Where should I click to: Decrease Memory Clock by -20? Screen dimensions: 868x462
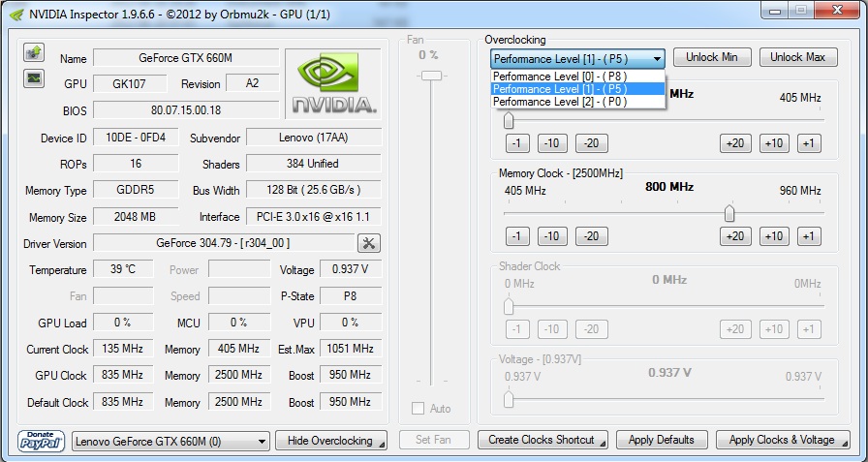click(591, 236)
